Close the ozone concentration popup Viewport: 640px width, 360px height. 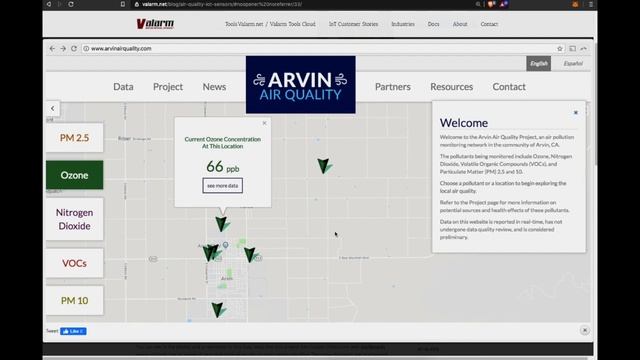point(264,123)
